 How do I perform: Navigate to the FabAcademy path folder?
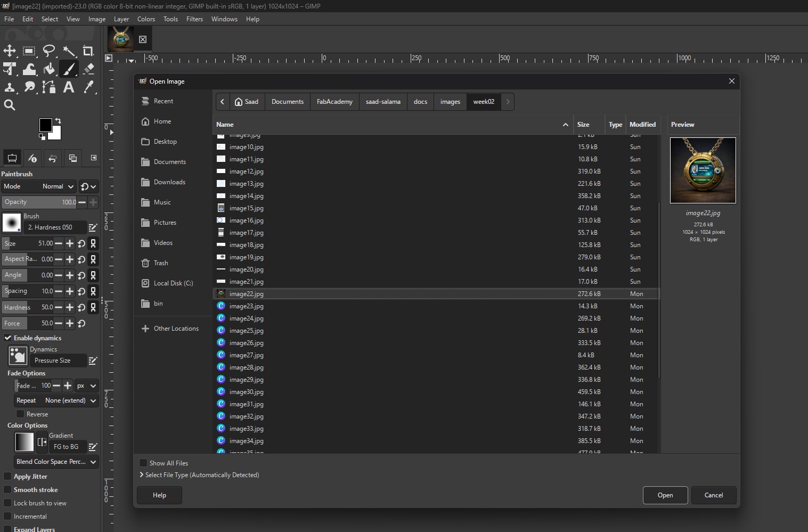pyautogui.click(x=334, y=102)
